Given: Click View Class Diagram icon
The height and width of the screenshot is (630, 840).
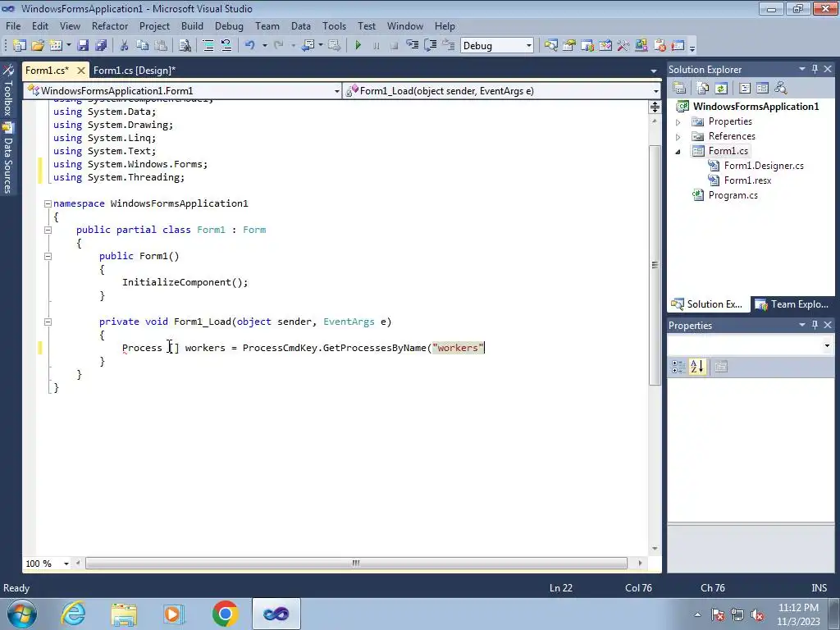Looking at the screenshot, I should coord(781,88).
